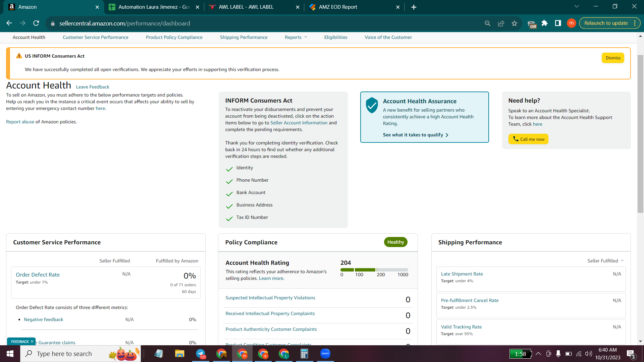View site information lock icon

(x=53, y=23)
